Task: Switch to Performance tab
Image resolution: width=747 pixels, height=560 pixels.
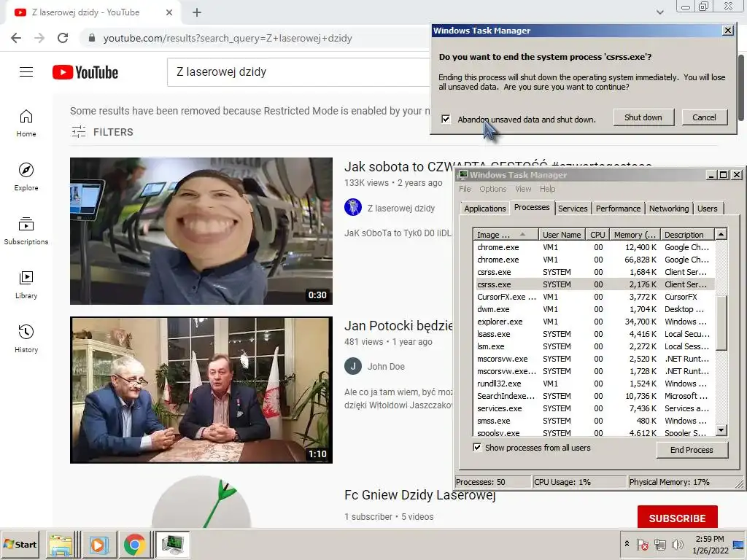Action: (x=619, y=209)
